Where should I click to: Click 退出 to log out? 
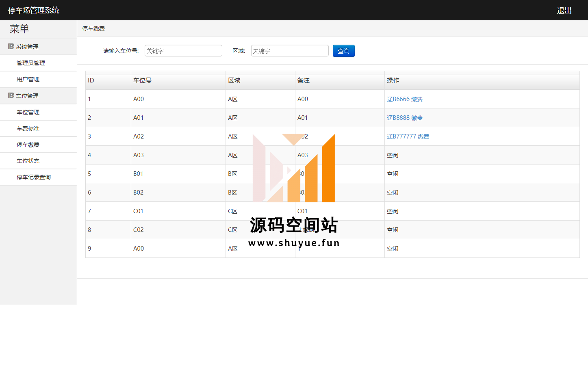pos(564,11)
